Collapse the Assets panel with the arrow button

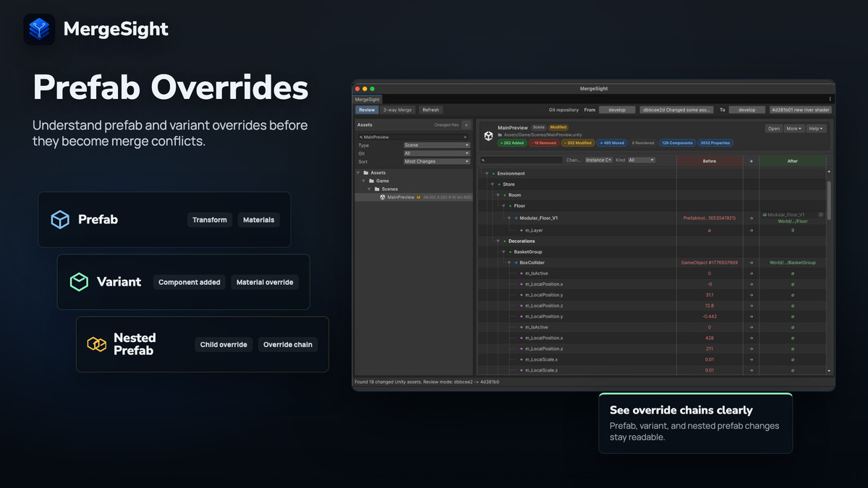pos(467,125)
